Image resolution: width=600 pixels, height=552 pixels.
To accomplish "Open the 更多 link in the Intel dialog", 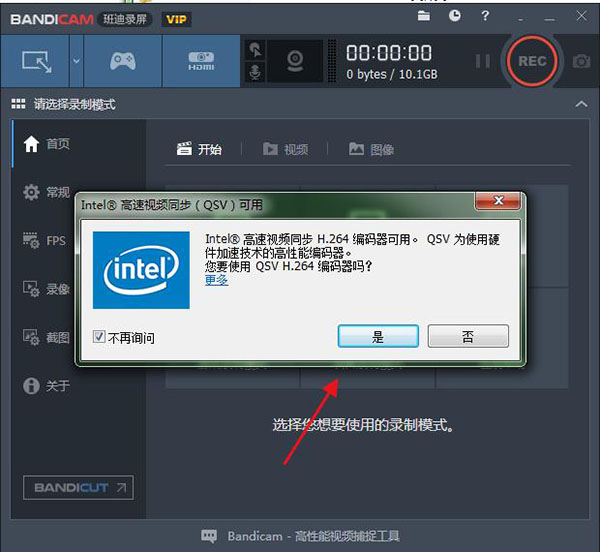I will [217, 280].
